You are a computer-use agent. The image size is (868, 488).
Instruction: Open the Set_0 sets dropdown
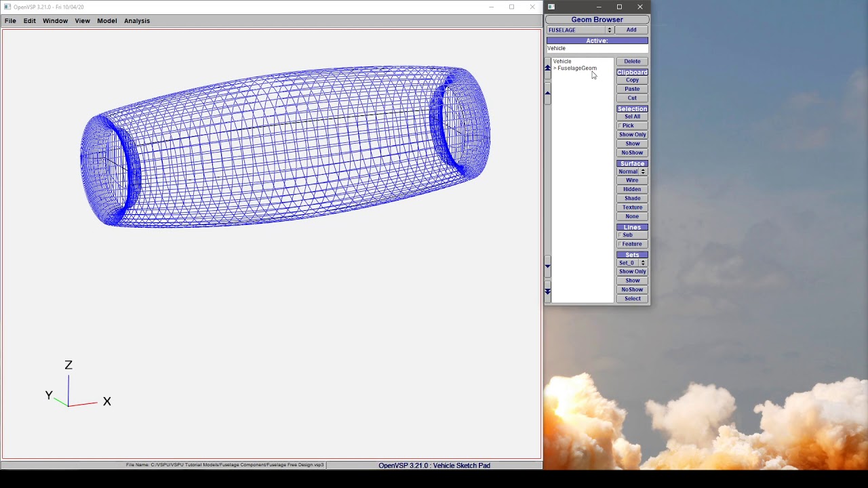pyautogui.click(x=632, y=263)
